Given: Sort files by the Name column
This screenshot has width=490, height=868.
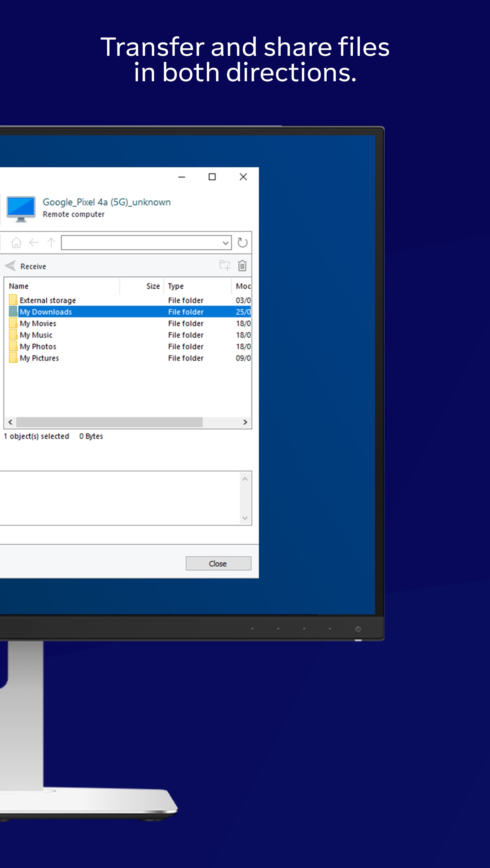Looking at the screenshot, I should [x=19, y=286].
